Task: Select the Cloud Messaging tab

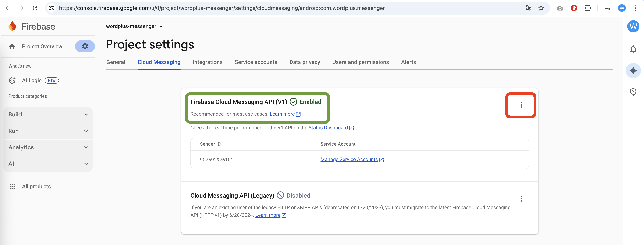Action: click(x=159, y=62)
